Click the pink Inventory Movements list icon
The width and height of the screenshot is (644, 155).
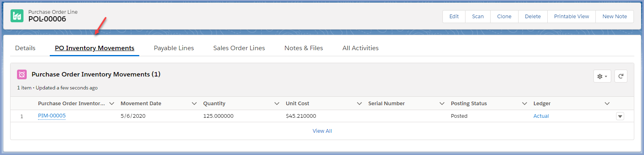click(22, 74)
